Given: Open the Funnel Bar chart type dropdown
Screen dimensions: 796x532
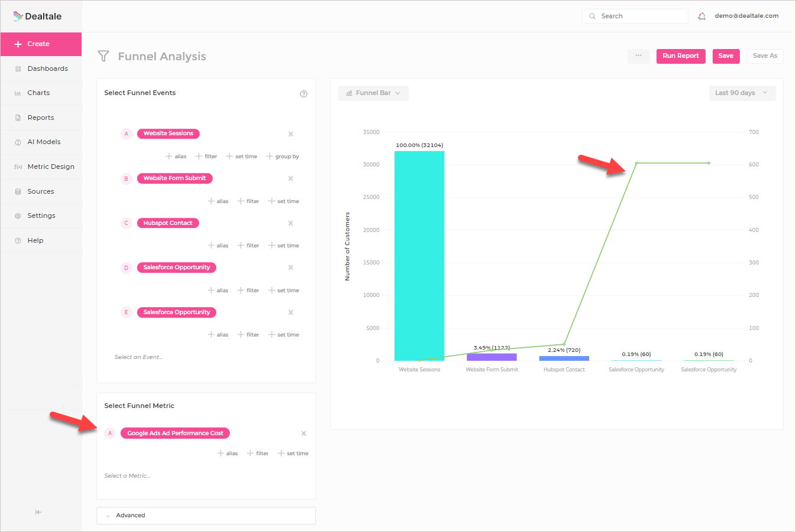Looking at the screenshot, I should click(x=373, y=93).
